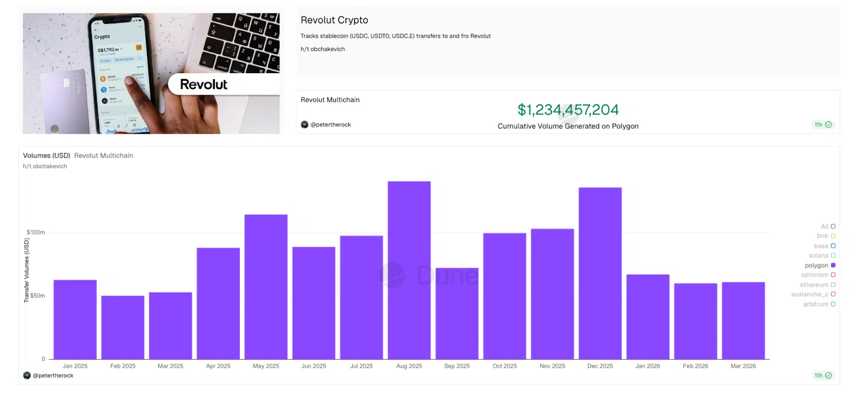Open @petertherock profile below the chart

click(x=53, y=376)
